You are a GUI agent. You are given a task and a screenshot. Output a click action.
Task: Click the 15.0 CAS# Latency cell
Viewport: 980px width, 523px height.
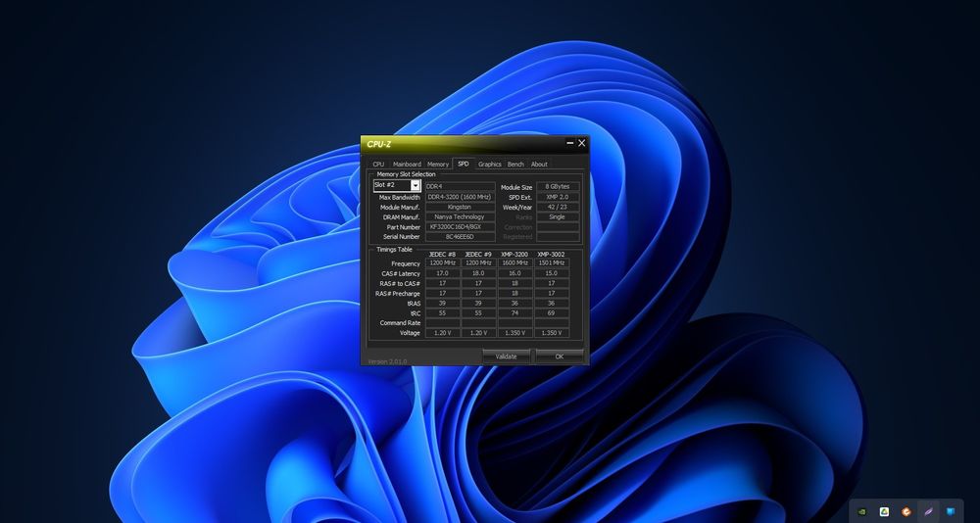click(x=551, y=273)
